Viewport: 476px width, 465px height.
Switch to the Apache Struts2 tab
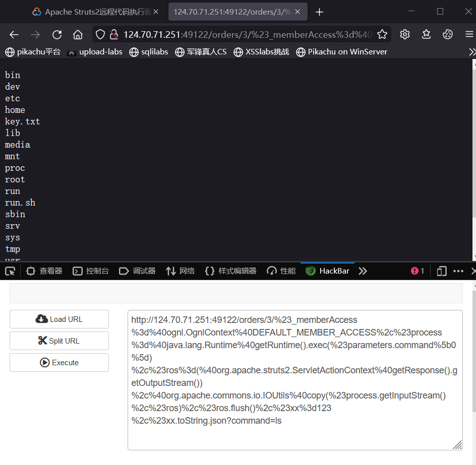tap(95, 12)
